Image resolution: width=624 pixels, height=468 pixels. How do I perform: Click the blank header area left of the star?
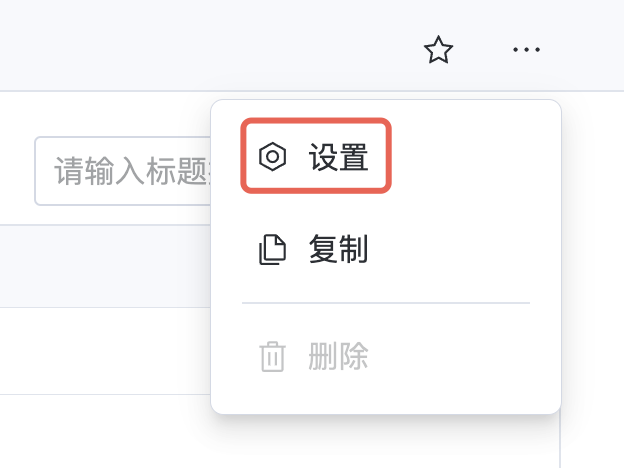coord(207,45)
